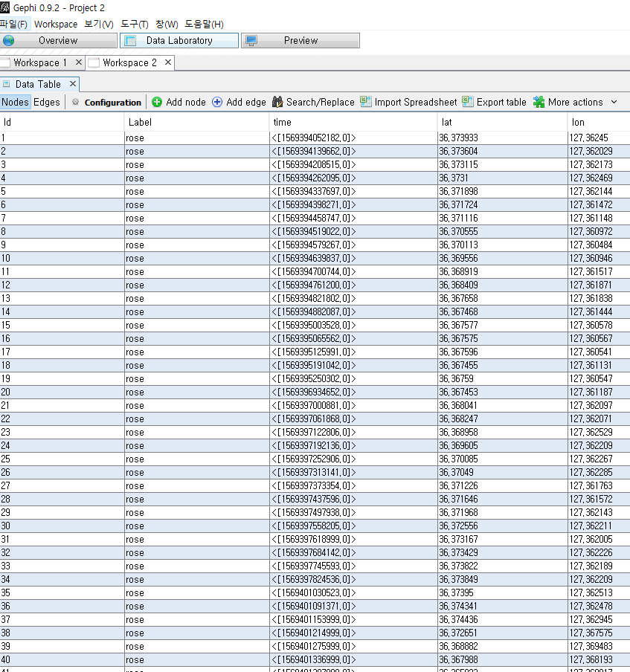Close the Workspace 2 tab
Image resolution: width=630 pixels, height=672 pixels.
[x=168, y=62]
